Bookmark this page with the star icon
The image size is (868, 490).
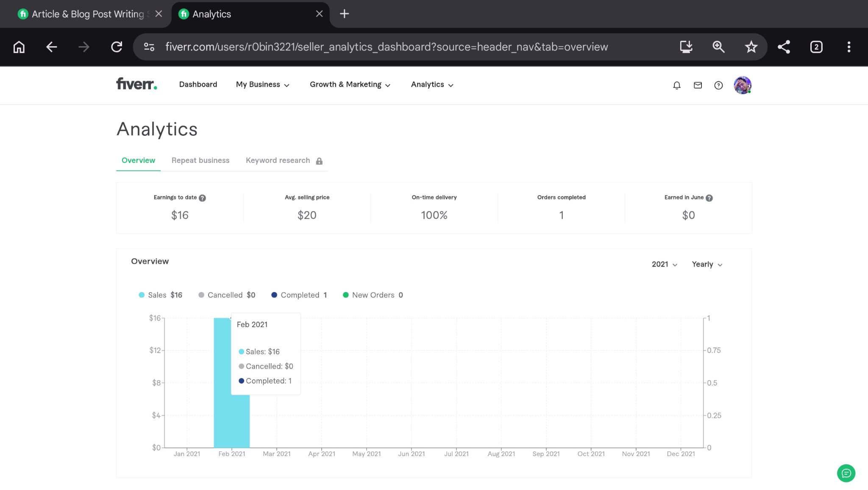[x=751, y=47]
